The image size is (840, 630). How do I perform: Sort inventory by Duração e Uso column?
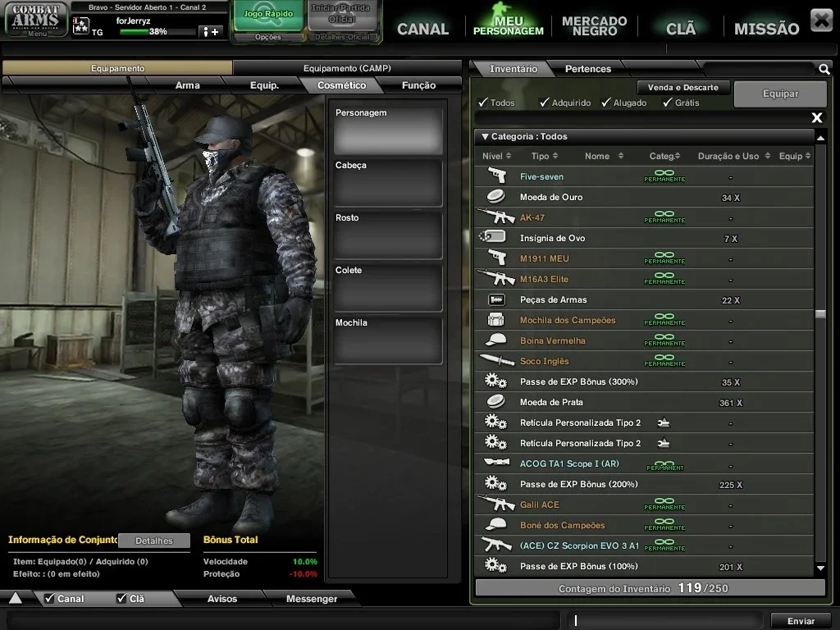(x=734, y=156)
